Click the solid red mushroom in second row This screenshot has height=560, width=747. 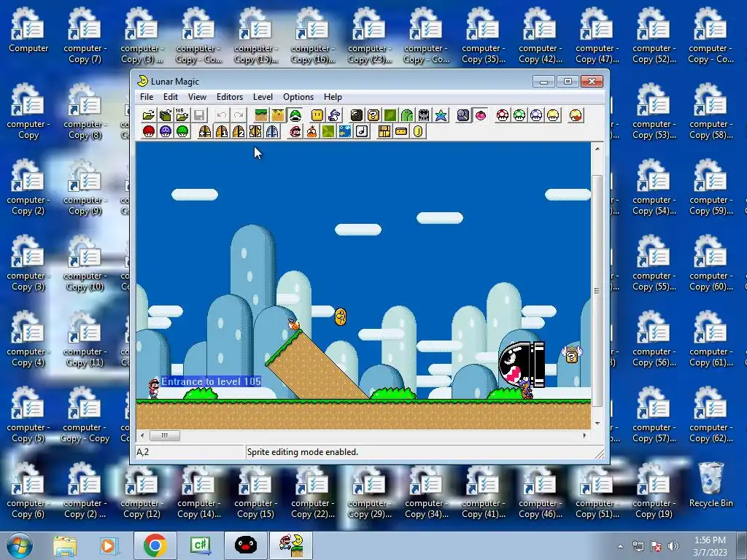pyautogui.click(x=149, y=131)
